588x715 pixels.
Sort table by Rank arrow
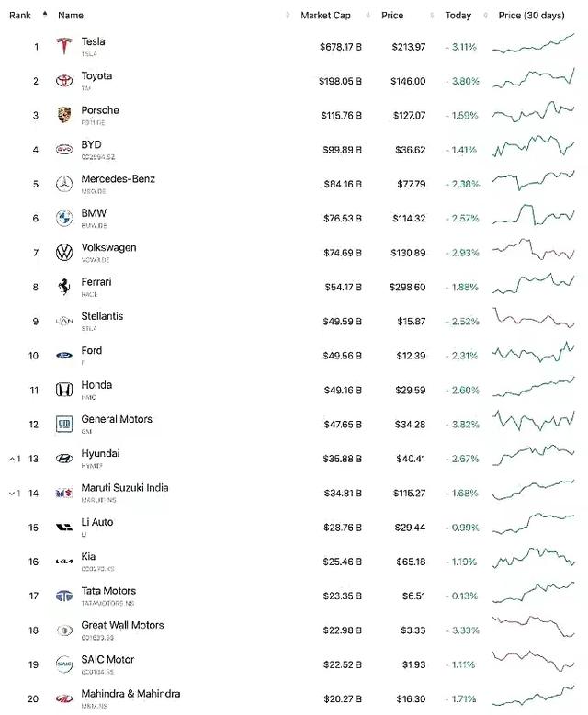point(45,15)
